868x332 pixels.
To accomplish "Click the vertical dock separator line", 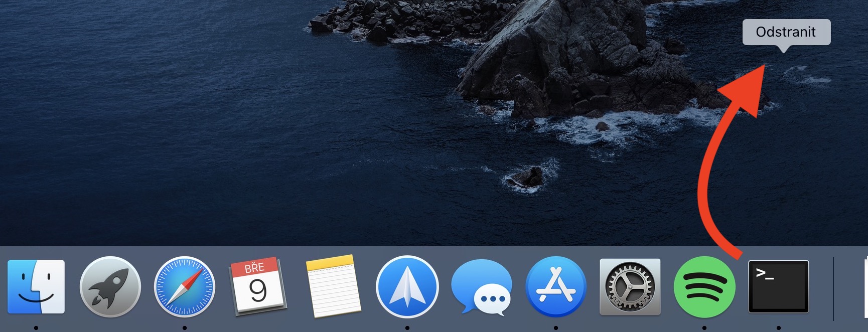I will point(833,288).
